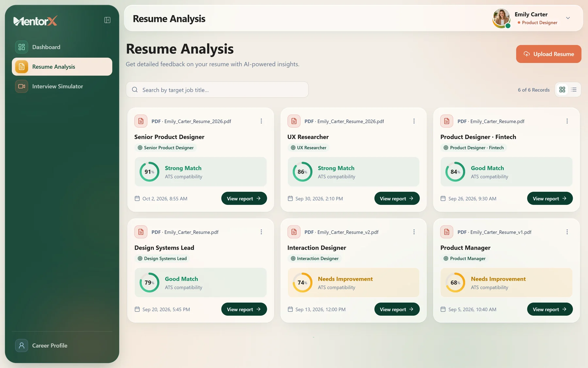Screen dimensions: 588x368
Task: Switch to list view
Action: [574, 90]
